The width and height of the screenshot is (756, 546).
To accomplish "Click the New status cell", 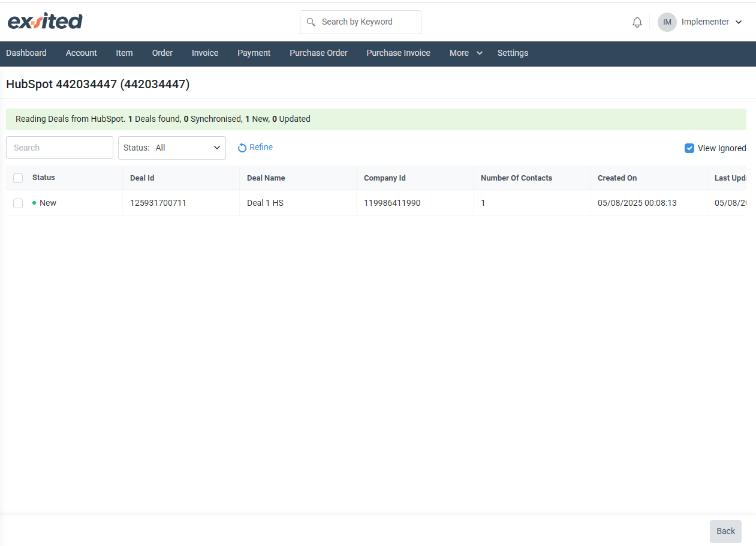I will [44, 203].
